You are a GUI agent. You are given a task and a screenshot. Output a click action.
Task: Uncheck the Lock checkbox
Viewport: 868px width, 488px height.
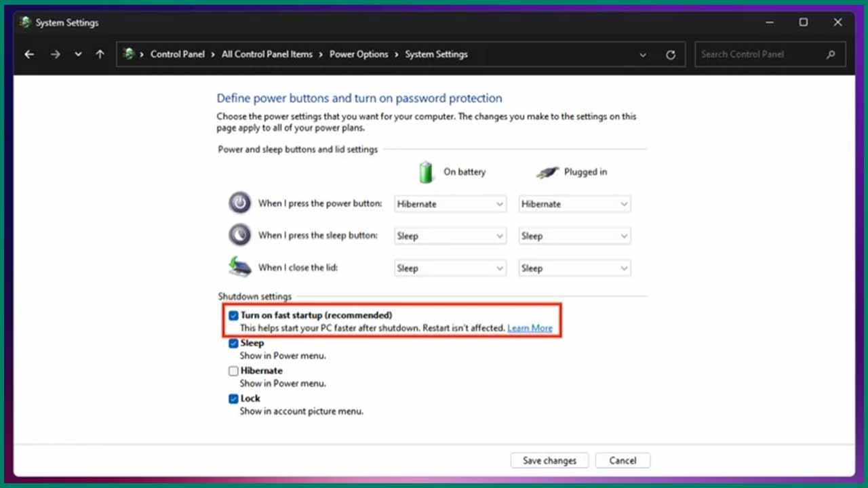(233, 399)
